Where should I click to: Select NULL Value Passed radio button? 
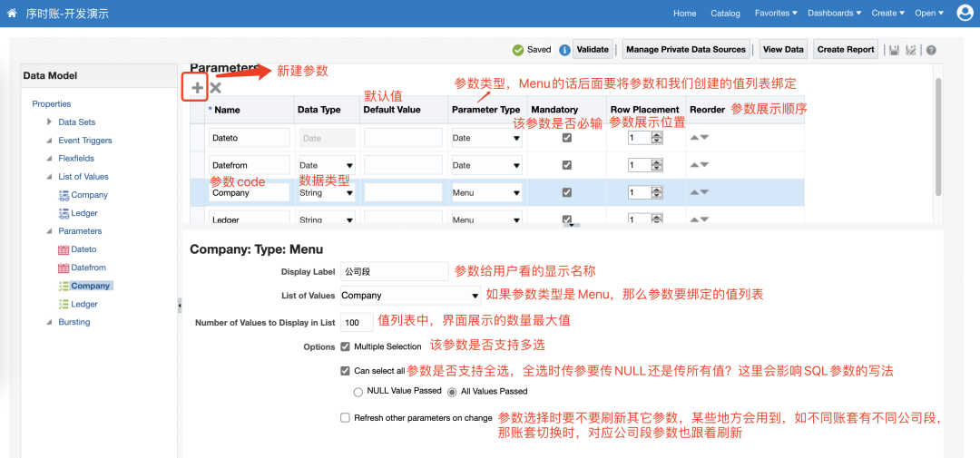(358, 392)
